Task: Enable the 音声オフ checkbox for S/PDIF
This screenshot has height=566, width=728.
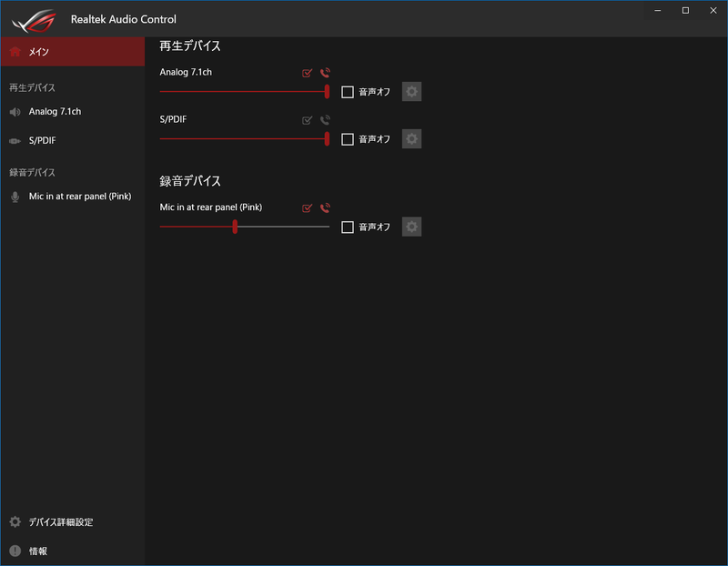Action: click(348, 139)
